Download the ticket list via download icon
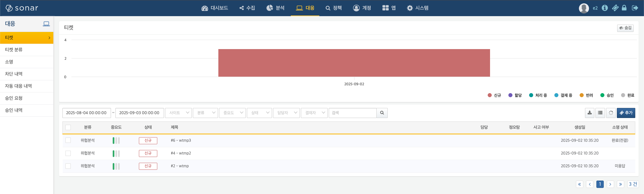 590,113
